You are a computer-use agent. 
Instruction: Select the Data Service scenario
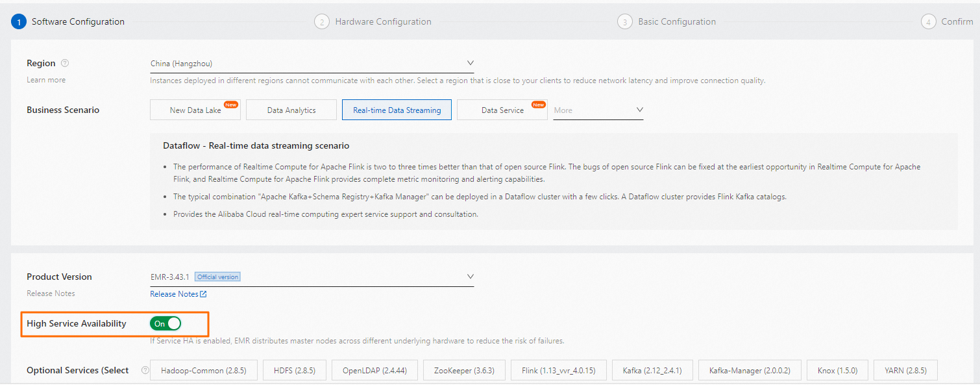pyautogui.click(x=502, y=110)
